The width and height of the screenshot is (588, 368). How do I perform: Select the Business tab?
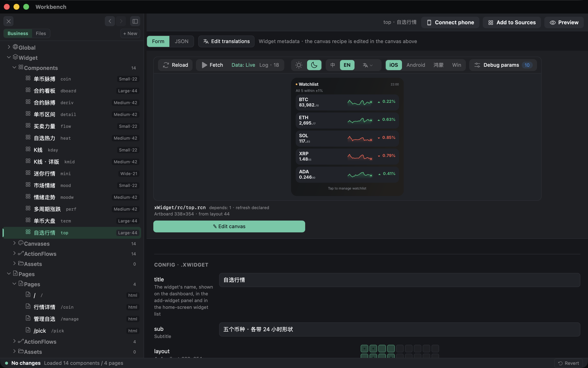pyautogui.click(x=18, y=33)
